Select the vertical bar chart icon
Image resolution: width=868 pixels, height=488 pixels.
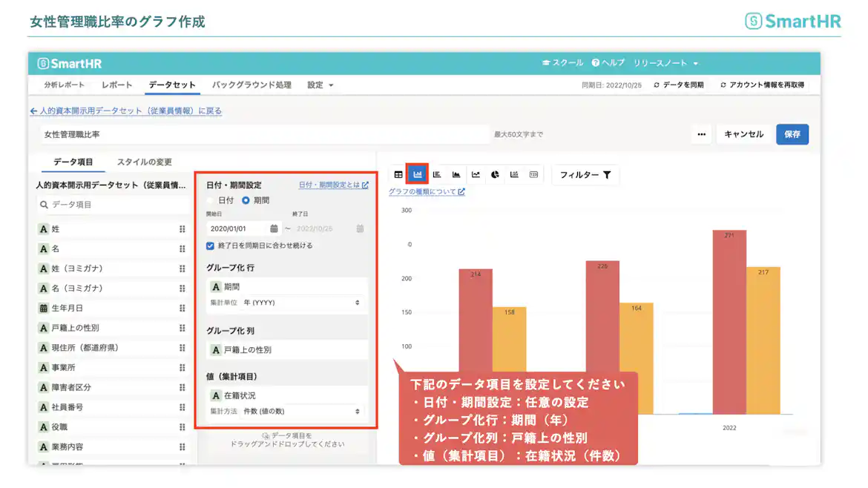tap(418, 174)
